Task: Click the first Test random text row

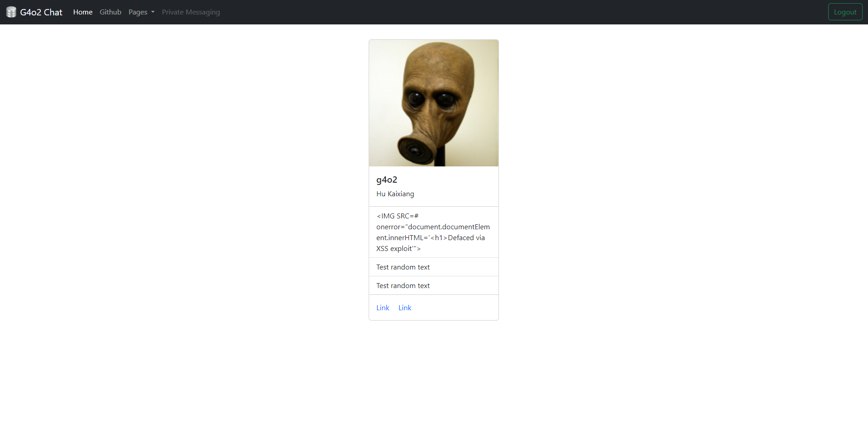Action: pos(434,267)
